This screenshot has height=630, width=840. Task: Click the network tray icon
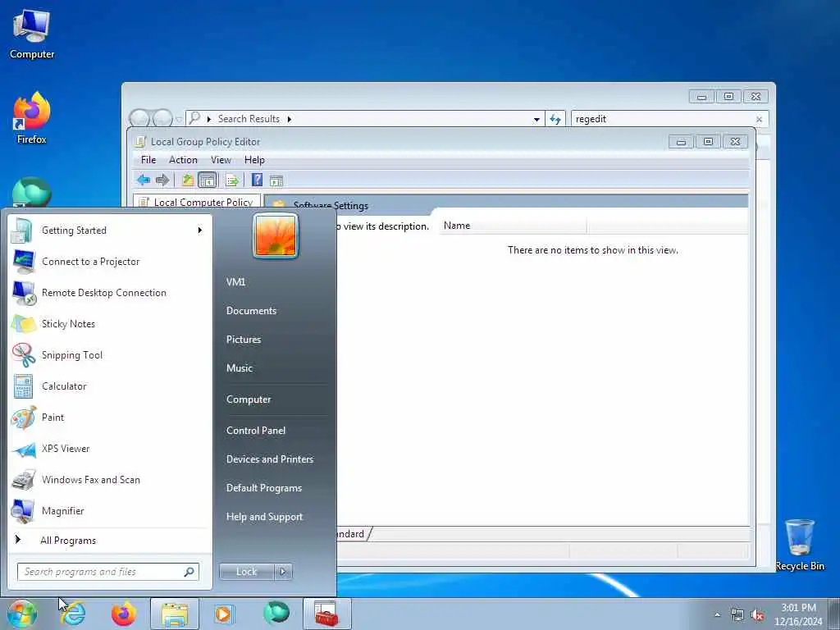737,615
